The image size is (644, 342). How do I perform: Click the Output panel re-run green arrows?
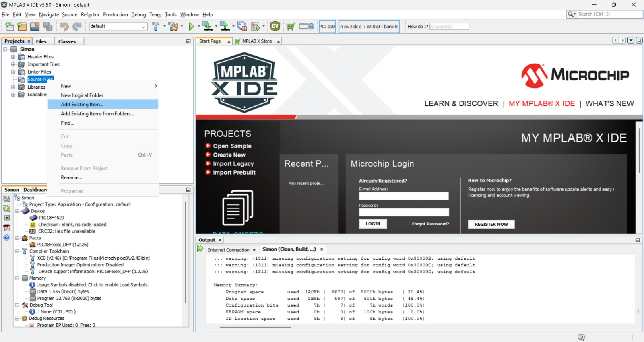[200, 249]
